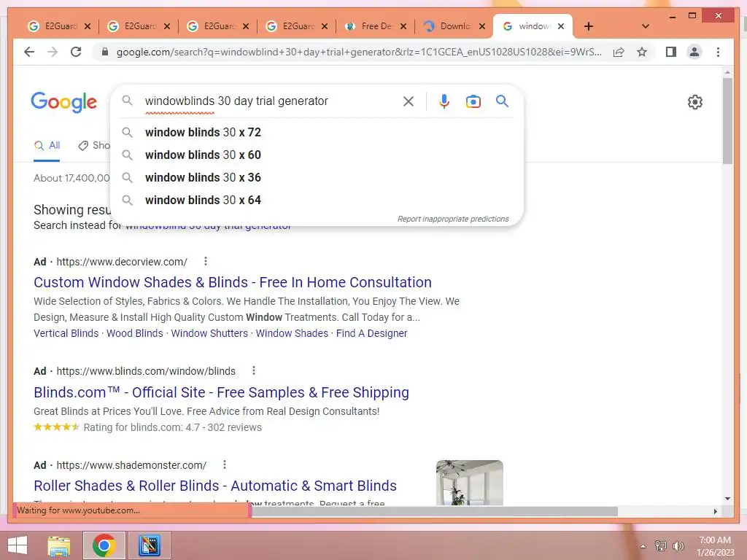Select the All results filter
This screenshot has height=560, width=747.
[x=47, y=146]
